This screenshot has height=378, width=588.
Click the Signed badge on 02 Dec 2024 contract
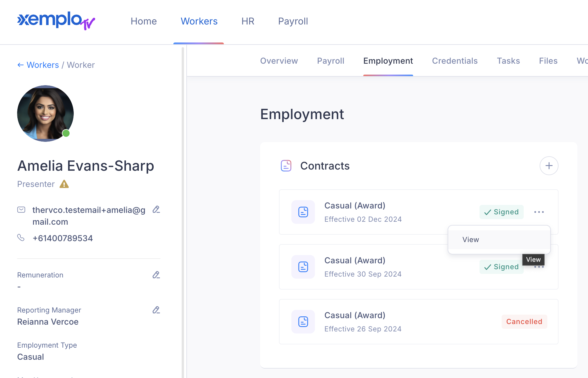point(501,212)
